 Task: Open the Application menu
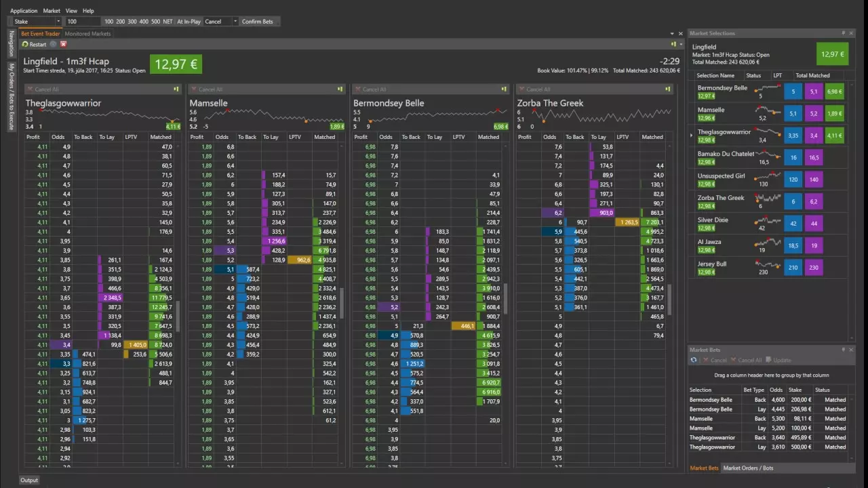pos(24,11)
